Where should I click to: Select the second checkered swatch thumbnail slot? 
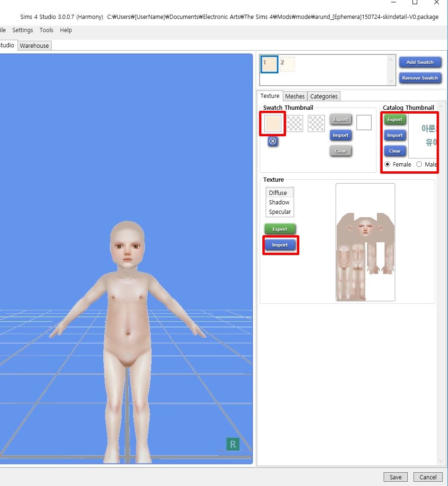point(295,124)
